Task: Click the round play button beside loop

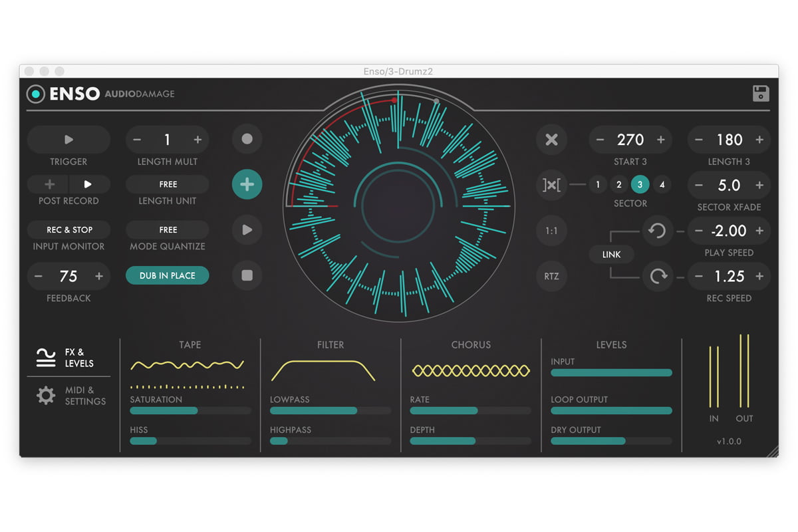Action: [247, 229]
